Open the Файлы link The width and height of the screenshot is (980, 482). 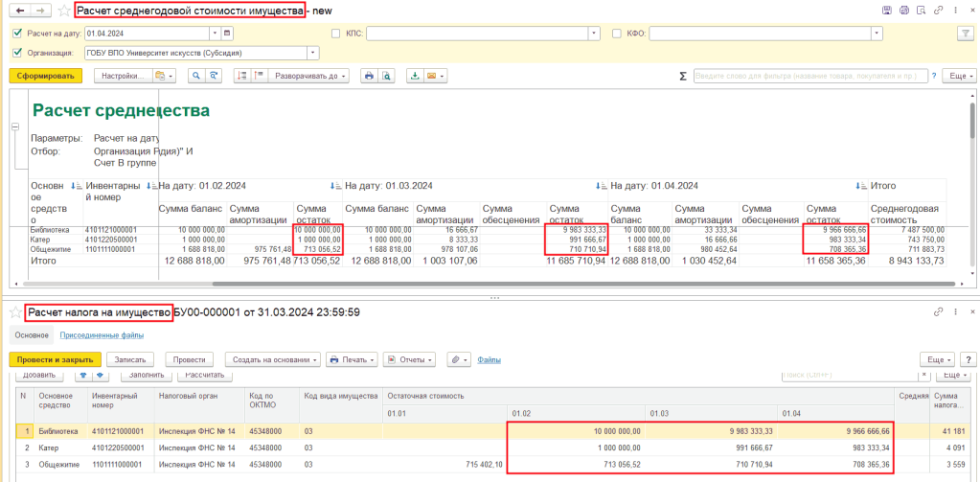coord(490,359)
